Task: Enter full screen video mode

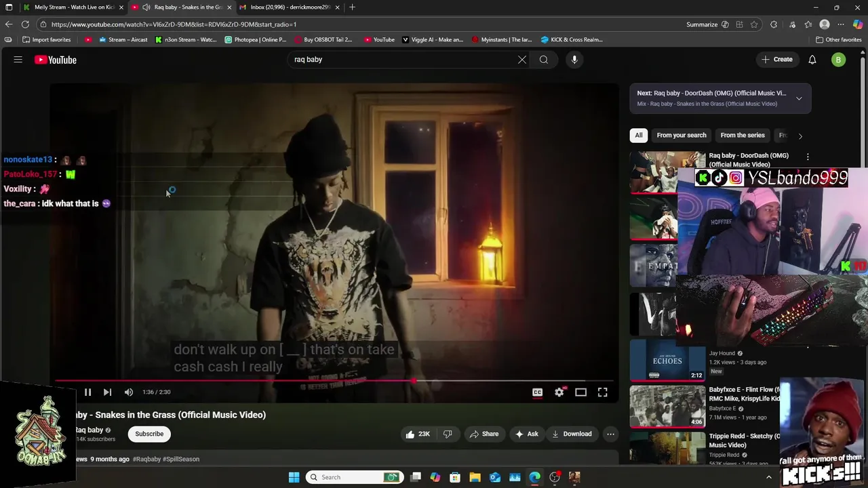Action: click(603, 392)
